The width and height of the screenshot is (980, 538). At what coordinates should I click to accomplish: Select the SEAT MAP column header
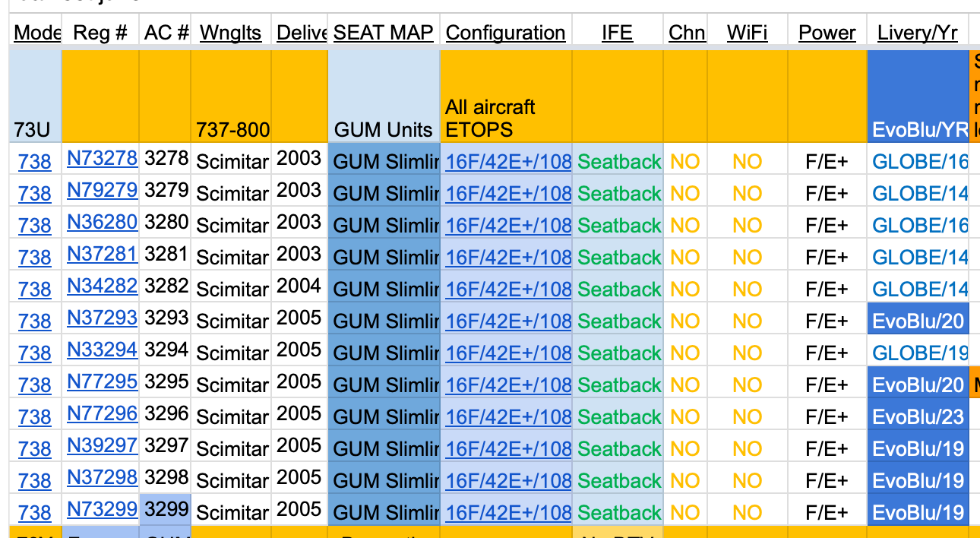[x=384, y=33]
